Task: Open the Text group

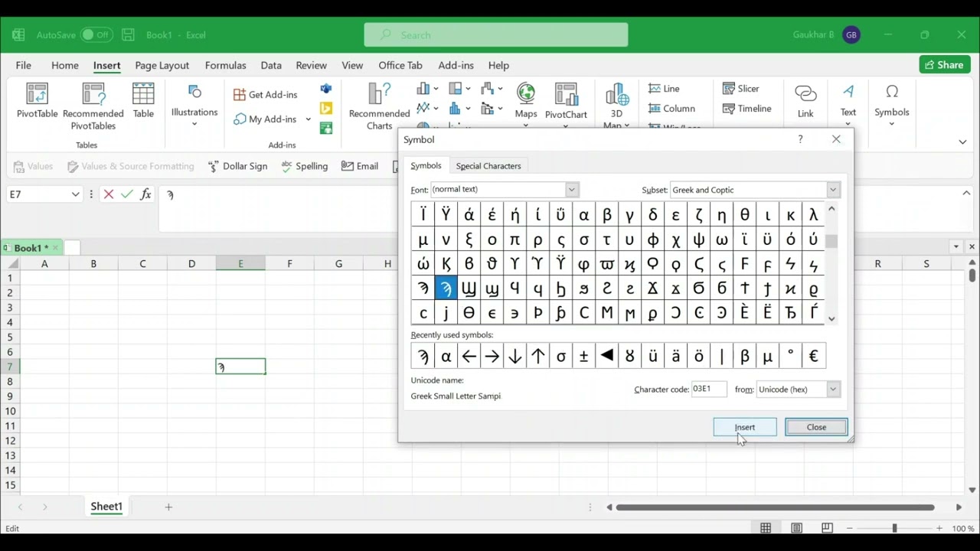Action: [848, 104]
